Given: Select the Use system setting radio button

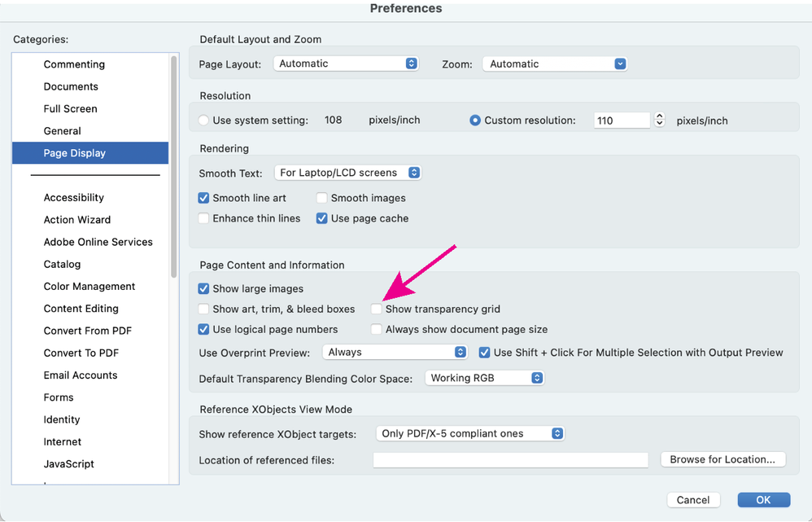Looking at the screenshot, I should coord(203,120).
